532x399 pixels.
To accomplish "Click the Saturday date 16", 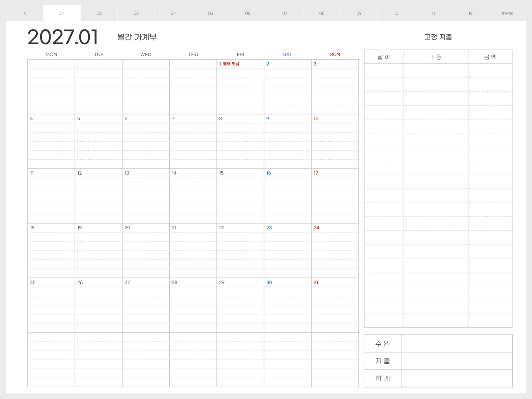I will click(269, 173).
